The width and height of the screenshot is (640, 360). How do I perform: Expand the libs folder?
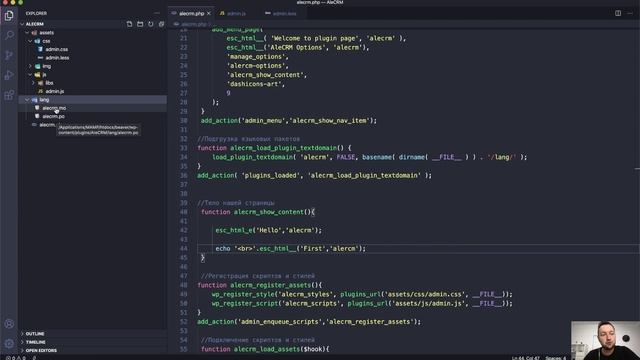[x=33, y=83]
